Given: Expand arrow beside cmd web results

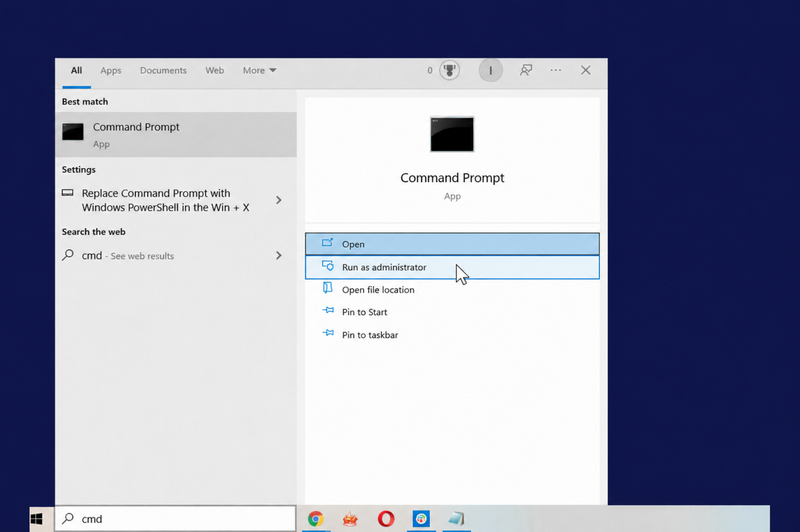Looking at the screenshot, I should pos(279,255).
